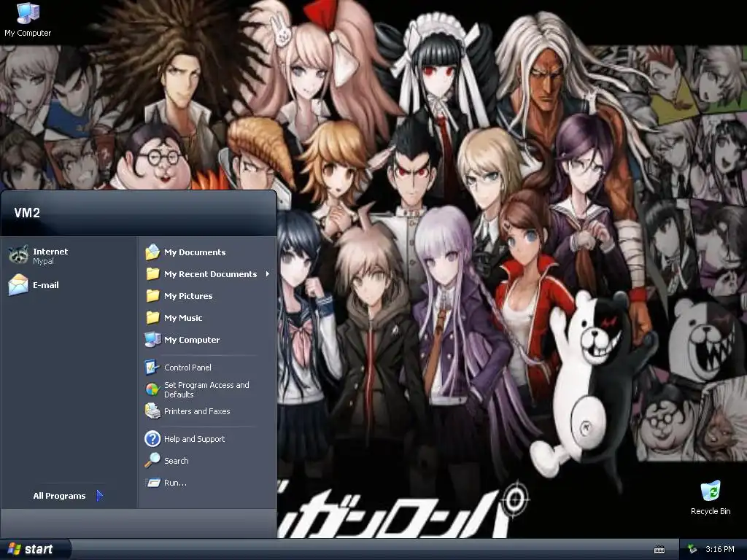Click the Run... label
Image resolution: width=747 pixels, height=560 pixels.
(175, 483)
